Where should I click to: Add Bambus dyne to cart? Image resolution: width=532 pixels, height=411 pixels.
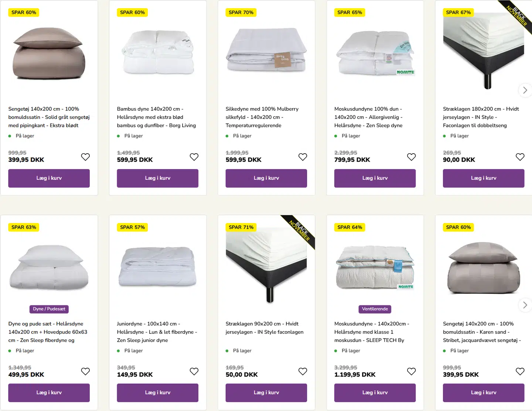157,178
